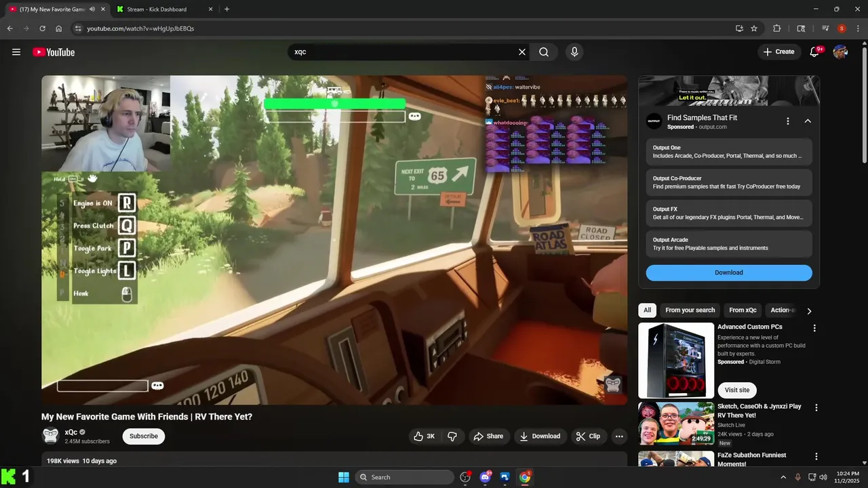This screenshot has width=868, height=488.
Task: Open the Create button
Action: [x=778, y=52]
